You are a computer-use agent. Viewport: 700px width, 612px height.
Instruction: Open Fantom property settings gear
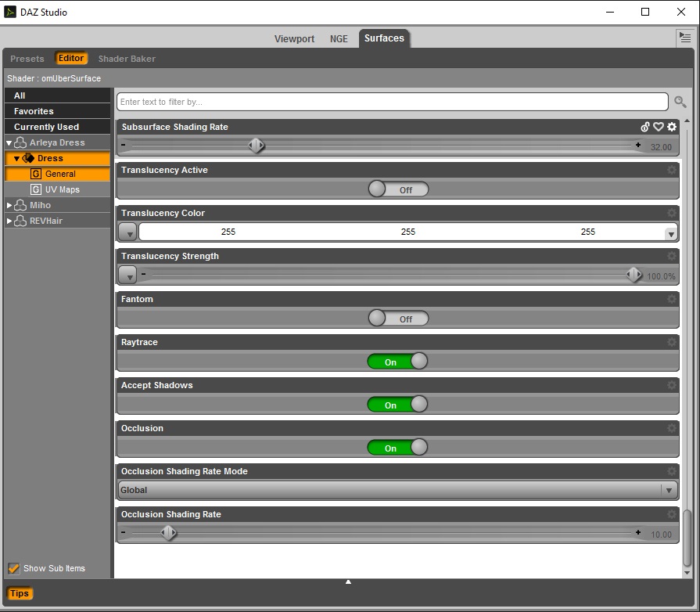(x=671, y=299)
